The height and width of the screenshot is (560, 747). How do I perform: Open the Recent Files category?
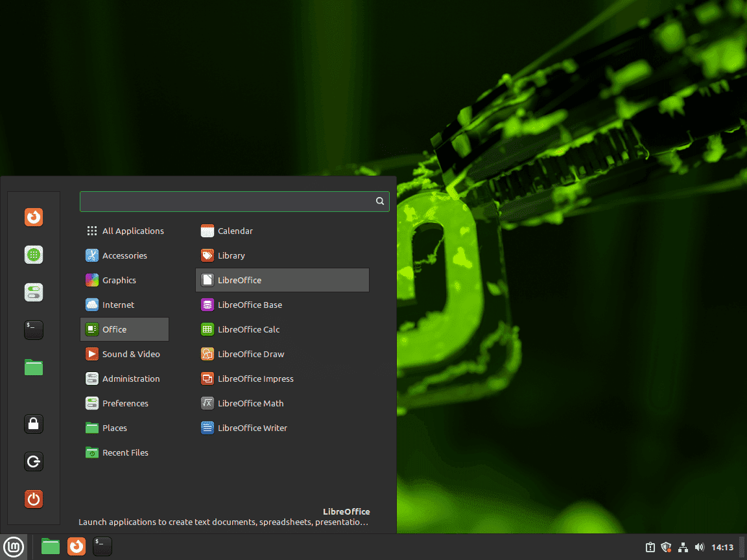[124, 453]
